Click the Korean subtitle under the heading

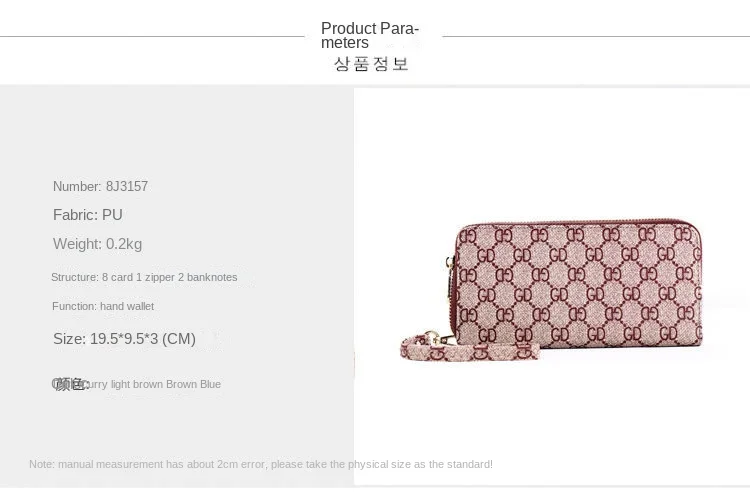click(371, 64)
